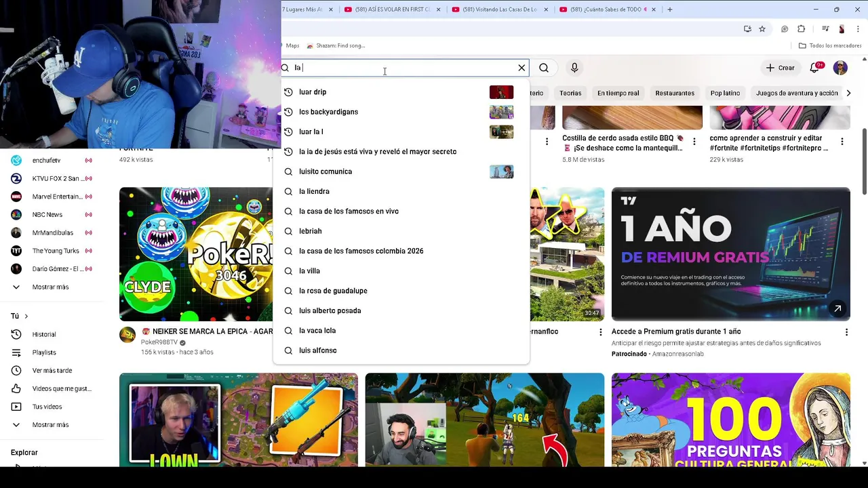The image size is (868, 488).
Task: Switch to 'ASÍ ES VOLAR EN FIRST CL' tab
Action: point(393,9)
